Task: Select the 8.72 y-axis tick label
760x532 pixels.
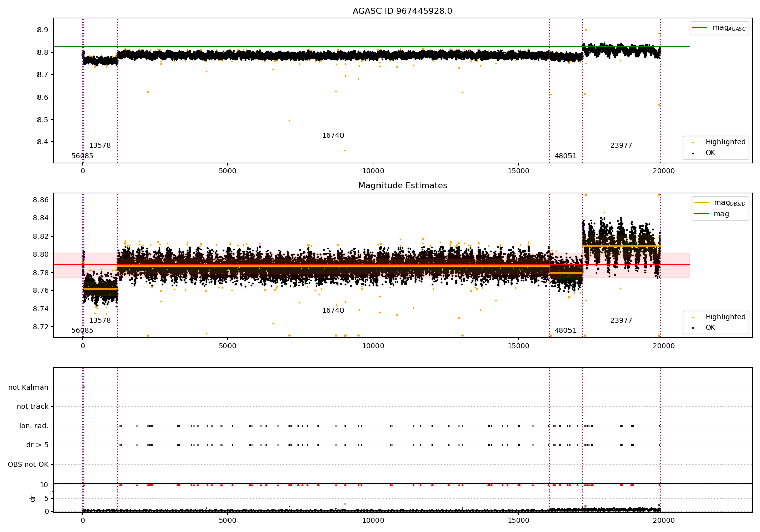Action: [x=41, y=327]
